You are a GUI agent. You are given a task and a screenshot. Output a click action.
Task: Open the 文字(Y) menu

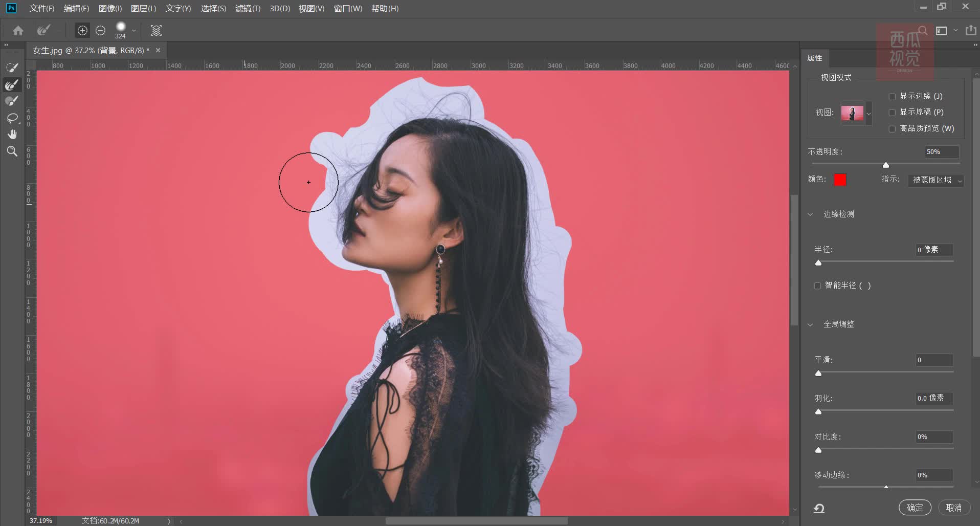(x=178, y=8)
